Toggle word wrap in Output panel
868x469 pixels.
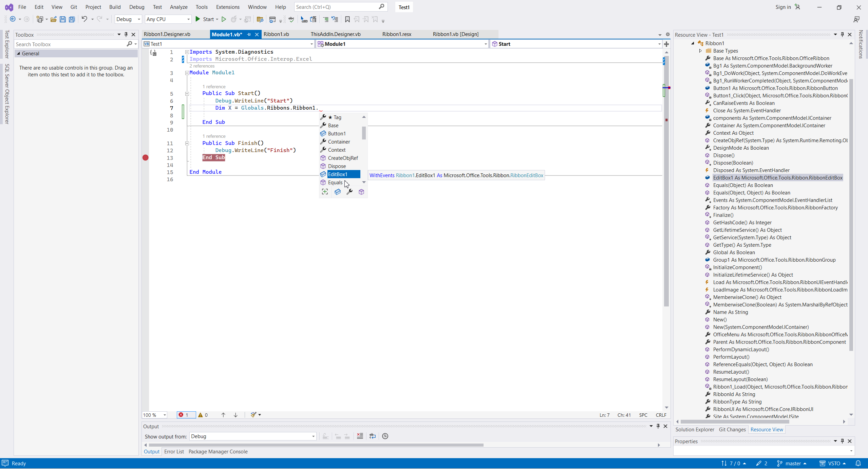pos(373,436)
